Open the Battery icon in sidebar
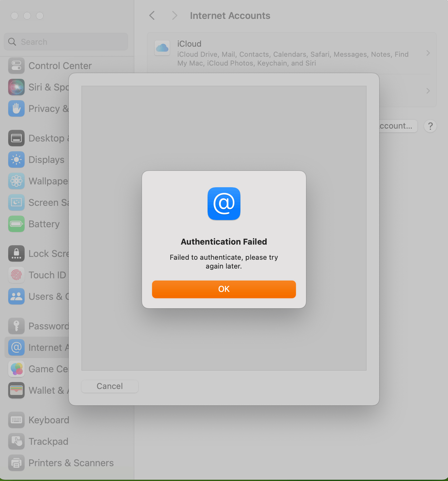The width and height of the screenshot is (448, 481). click(x=16, y=224)
